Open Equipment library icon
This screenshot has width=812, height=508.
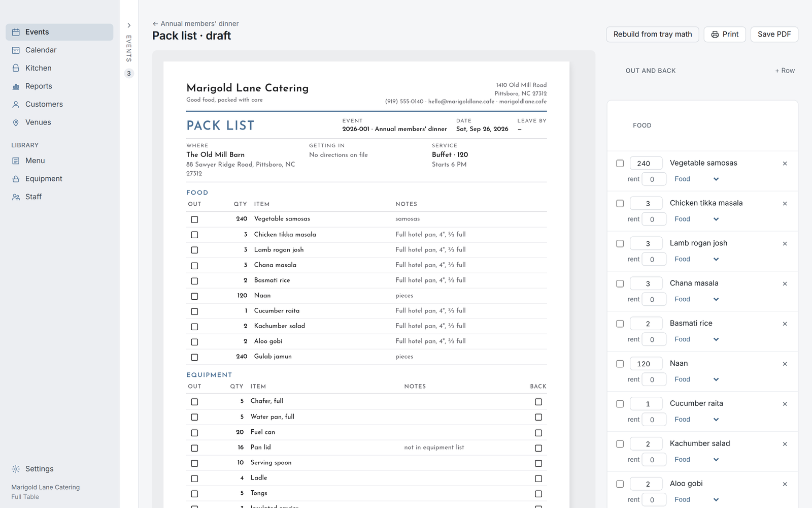pyautogui.click(x=16, y=179)
